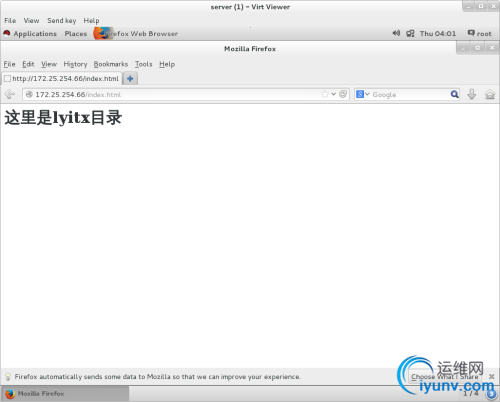Open the Firefox View menu
Viewport: 500px width, 402px height.
point(49,64)
